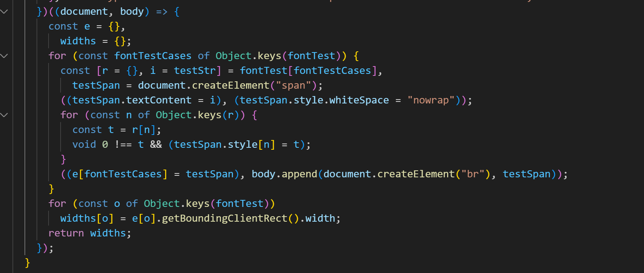Click 'const t = r[n];' line's 'r[n]' expression
This screenshot has width=644, height=273.
pyautogui.click(x=144, y=130)
